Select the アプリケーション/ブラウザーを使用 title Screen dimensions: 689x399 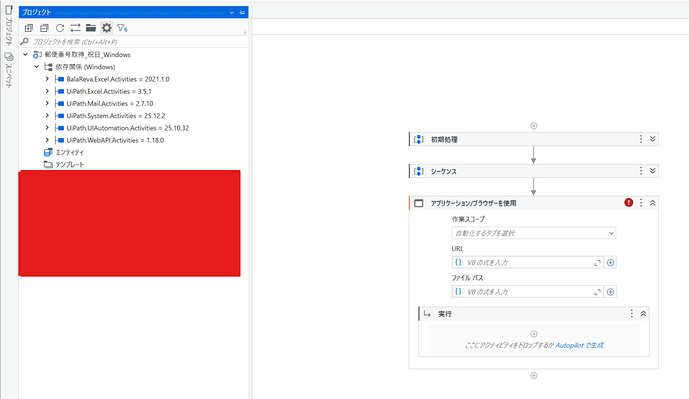tap(474, 203)
